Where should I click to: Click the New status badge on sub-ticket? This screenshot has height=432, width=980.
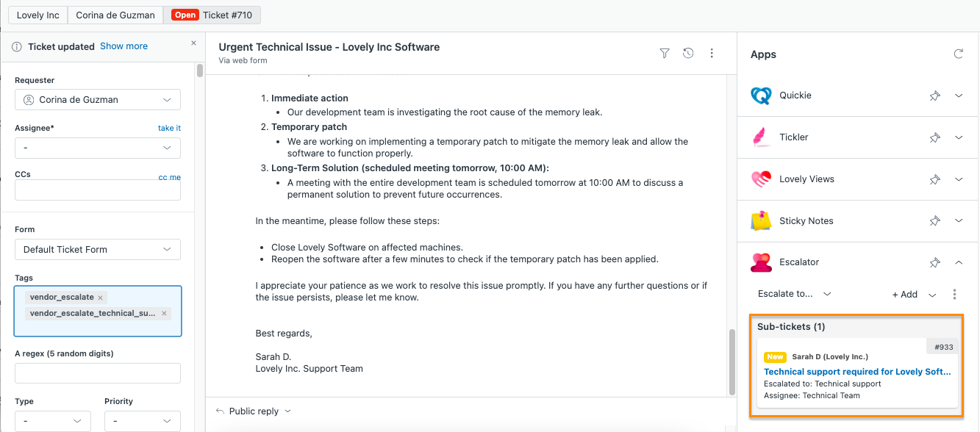tap(775, 357)
